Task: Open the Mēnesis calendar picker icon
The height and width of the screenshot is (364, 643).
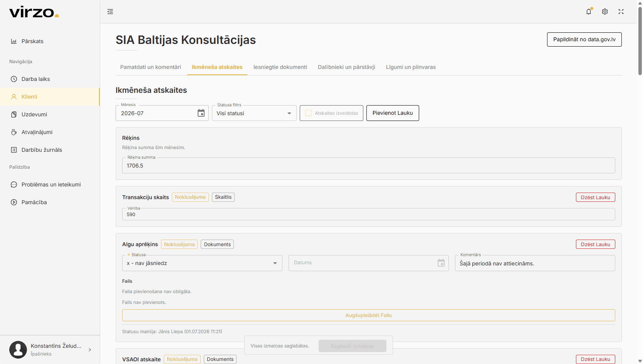Action: (201, 113)
